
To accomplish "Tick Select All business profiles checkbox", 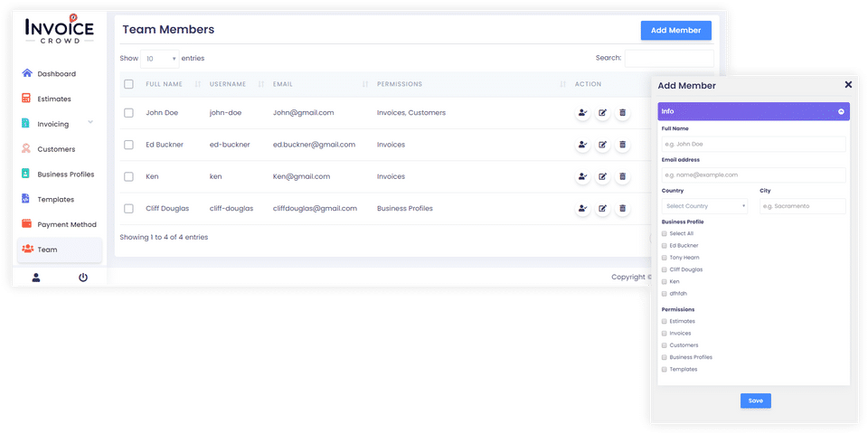I will coord(665,233).
